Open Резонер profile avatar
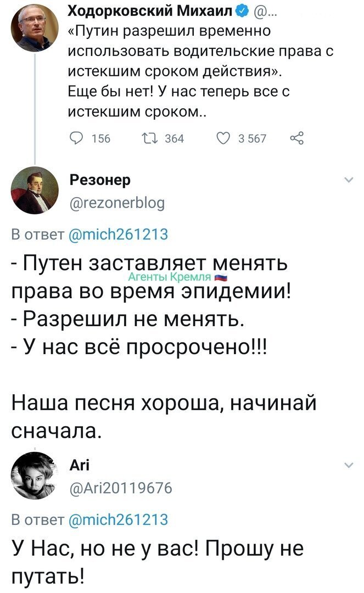364x593 pixels. (35, 190)
